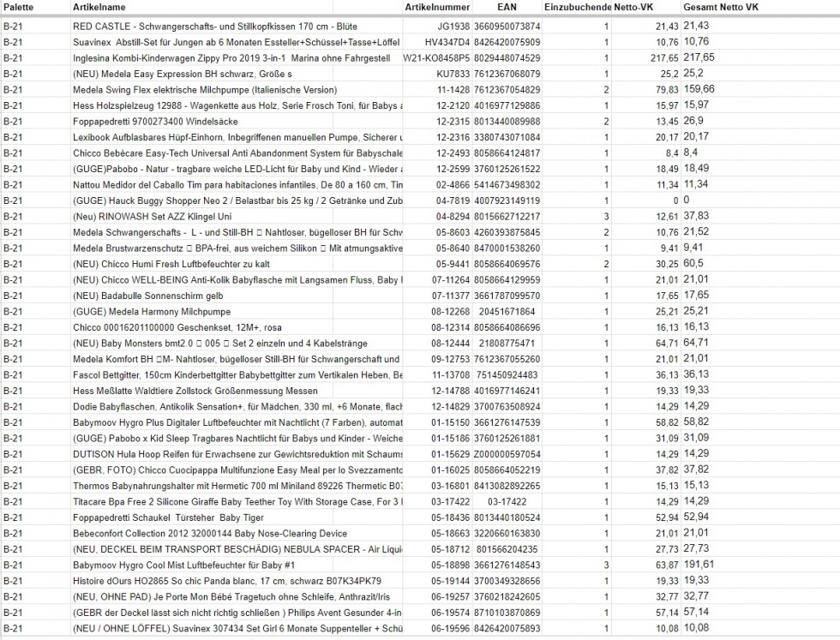The height and width of the screenshot is (640, 840).
Task: Select article number "W21-KO8458P5"
Action: pos(436,58)
